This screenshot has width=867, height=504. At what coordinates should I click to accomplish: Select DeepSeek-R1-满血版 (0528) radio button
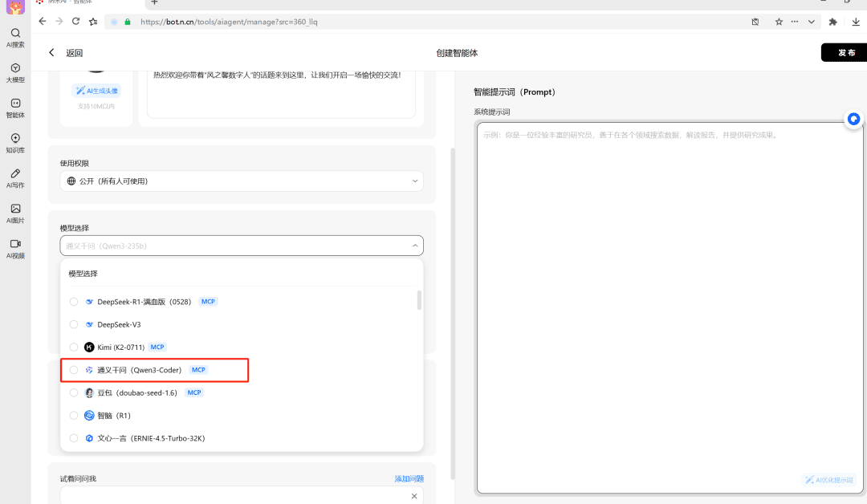point(74,302)
